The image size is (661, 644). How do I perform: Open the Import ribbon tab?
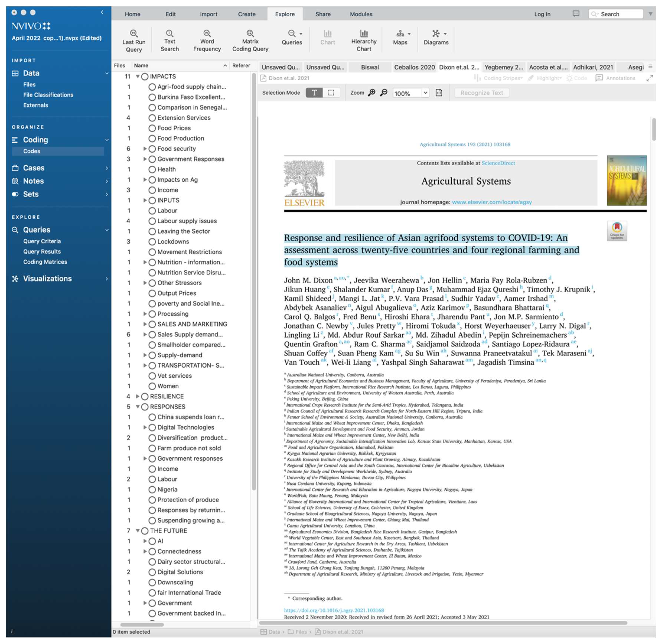pyautogui.click(x=208, y=14)
